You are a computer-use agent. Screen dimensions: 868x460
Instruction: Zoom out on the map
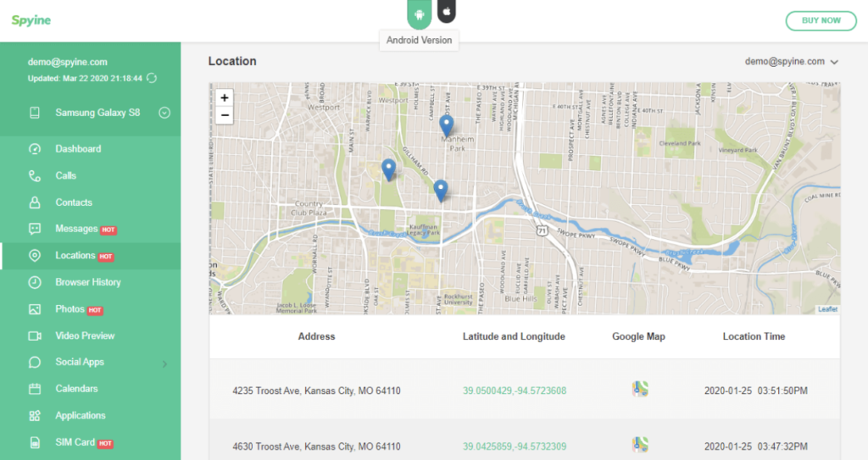coord(224,115)
